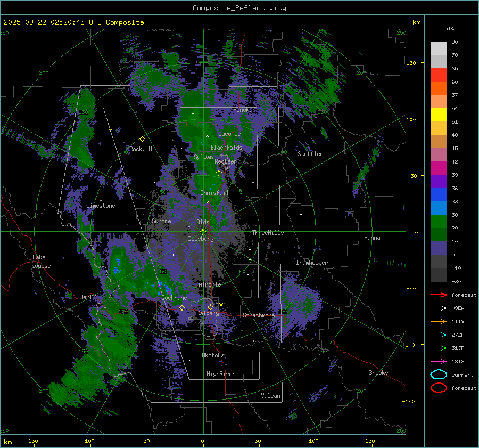This screenshot has height=448, width=479.
Task: Click the Calgary city label
Action: 208,314
